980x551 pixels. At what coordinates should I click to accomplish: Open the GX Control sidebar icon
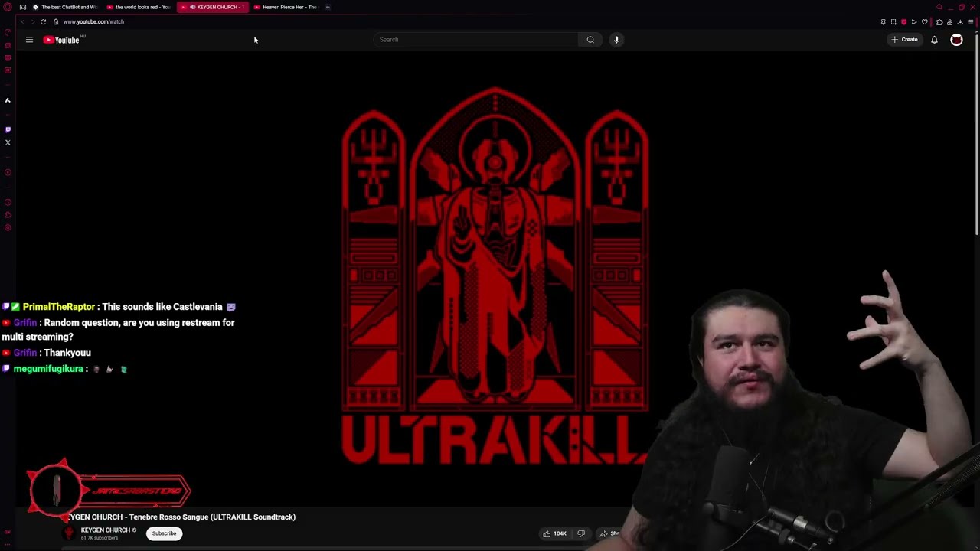(x=8, y=33)
